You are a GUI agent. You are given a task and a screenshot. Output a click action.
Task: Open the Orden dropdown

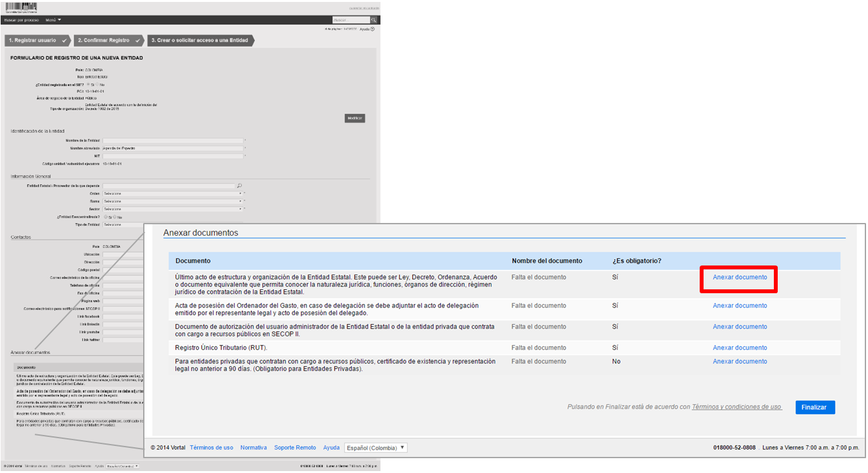click(x=173, y=193)
